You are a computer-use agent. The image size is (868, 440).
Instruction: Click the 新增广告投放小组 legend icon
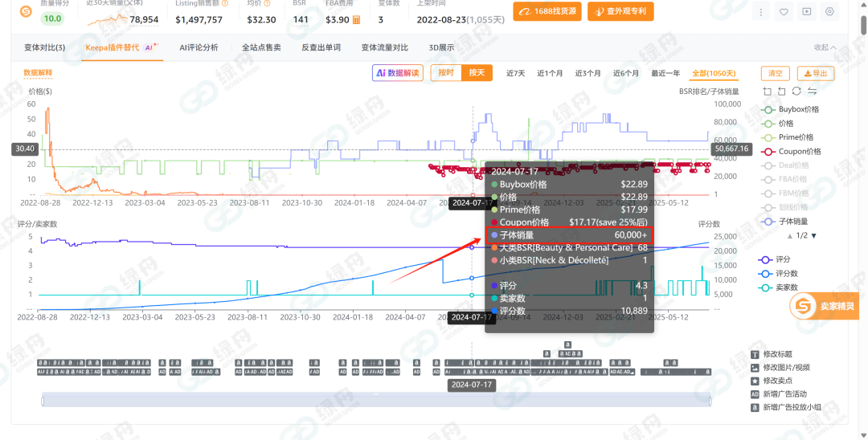pos(755,407)
